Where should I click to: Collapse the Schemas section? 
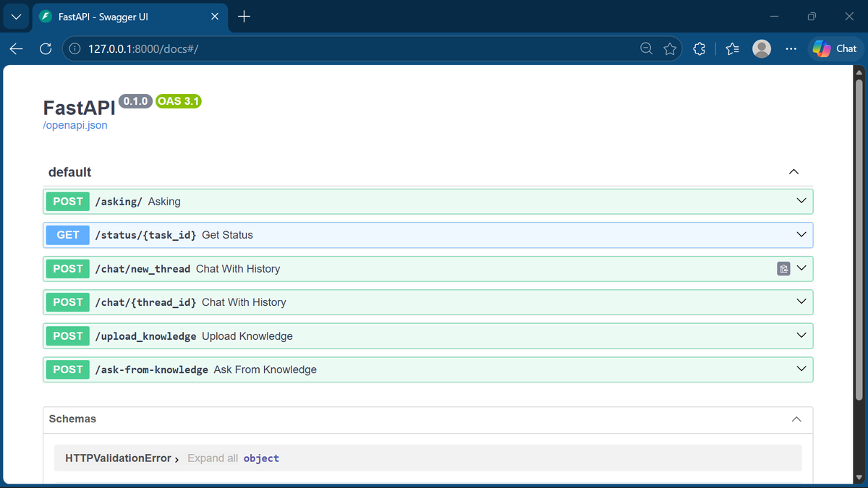coord(796,419)
